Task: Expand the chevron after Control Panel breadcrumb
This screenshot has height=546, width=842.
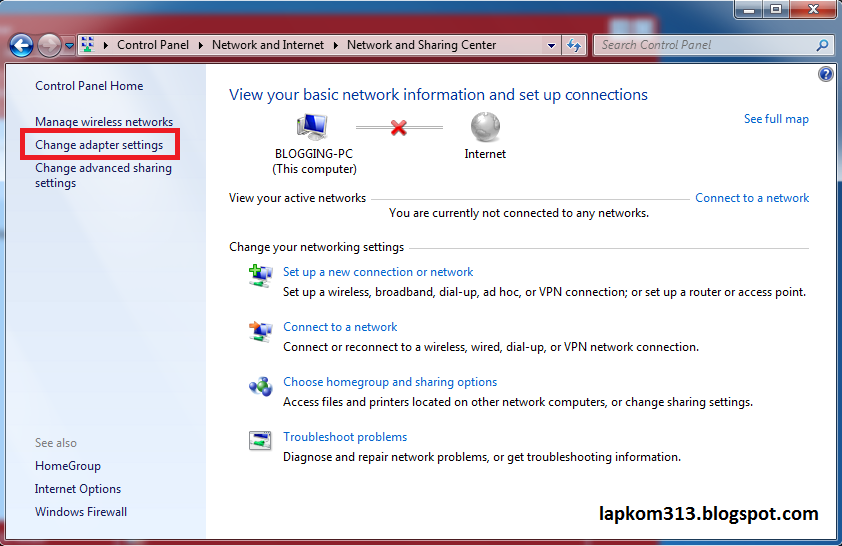Action: coord(200,45)
